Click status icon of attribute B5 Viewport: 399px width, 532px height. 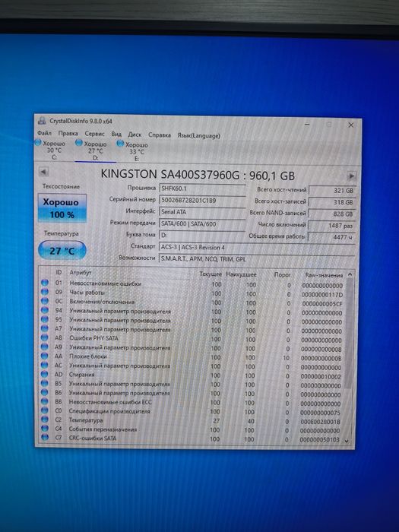point(45,383)
